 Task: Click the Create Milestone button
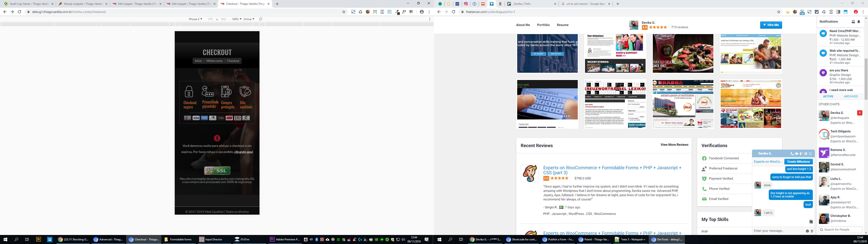pos(798,162)
